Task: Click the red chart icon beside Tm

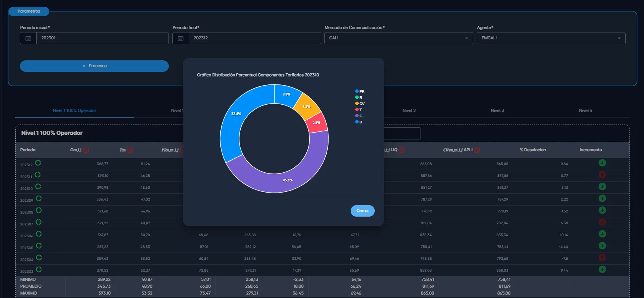Action: click(x=130, y=150)
